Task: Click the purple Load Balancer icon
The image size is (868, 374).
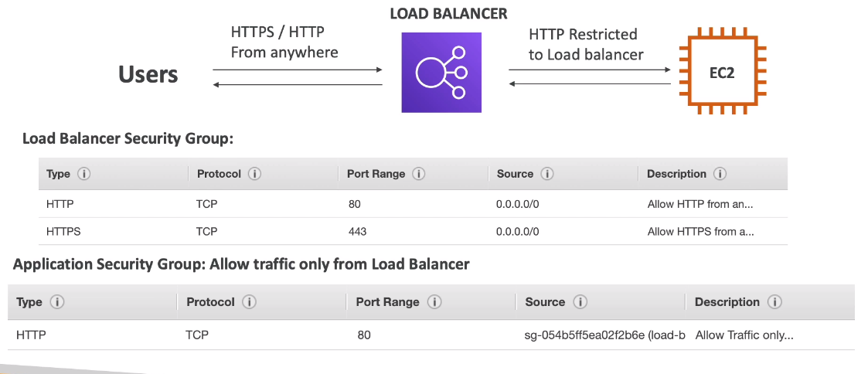Action: point(441,73)
